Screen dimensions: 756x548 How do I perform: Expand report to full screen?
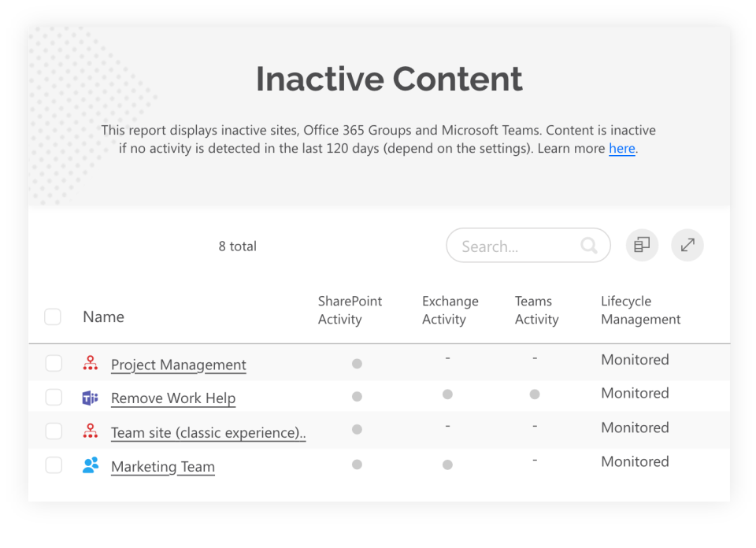687,246
